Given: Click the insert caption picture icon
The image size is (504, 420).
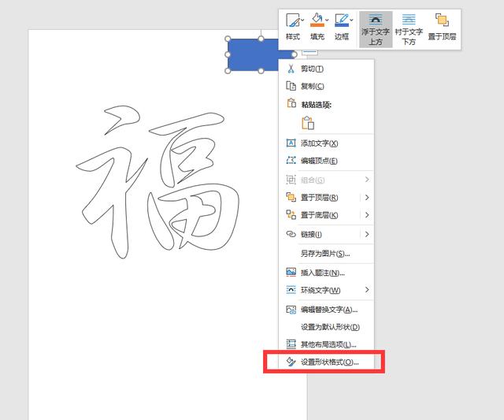Looking at the screenshot, I should tap(291, 272).
